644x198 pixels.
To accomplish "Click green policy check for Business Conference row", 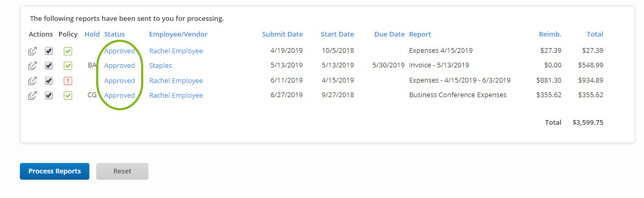I will [68, 96].
